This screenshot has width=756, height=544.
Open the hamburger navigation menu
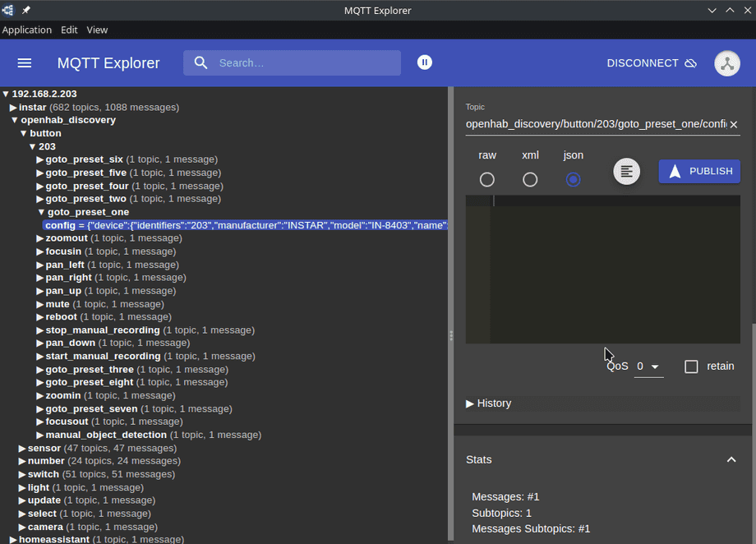[24, 62]
